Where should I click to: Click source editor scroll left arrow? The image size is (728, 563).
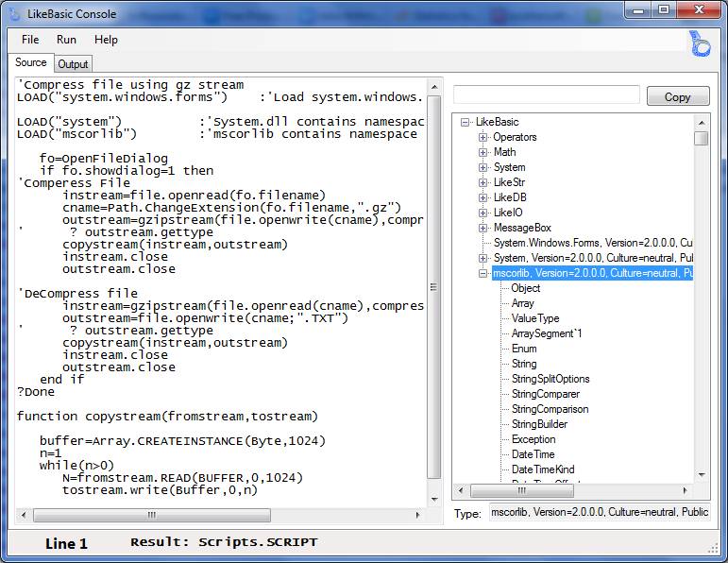pyautogui.click(x=24, y=515)
